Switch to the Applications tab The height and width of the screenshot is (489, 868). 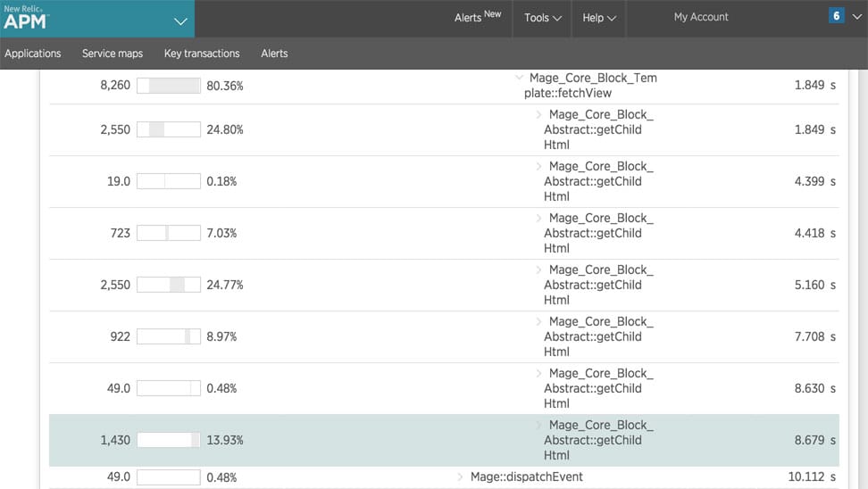33,54
